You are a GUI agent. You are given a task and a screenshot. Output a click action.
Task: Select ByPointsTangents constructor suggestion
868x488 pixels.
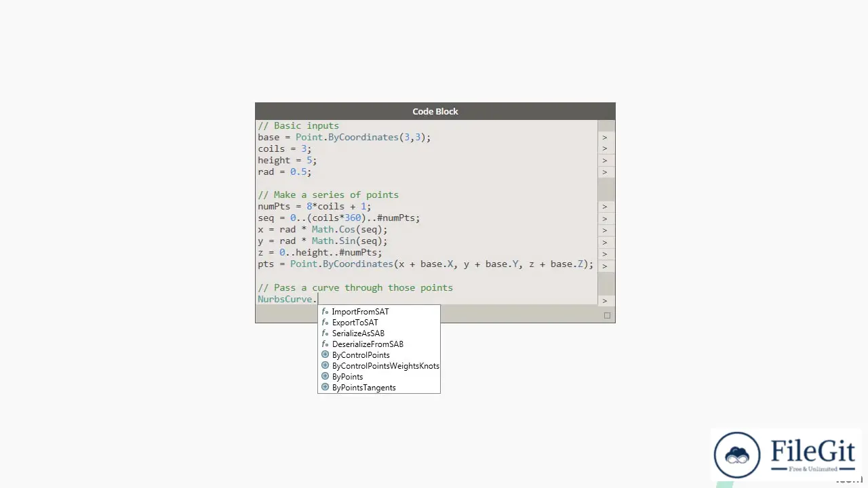[363, 388]
